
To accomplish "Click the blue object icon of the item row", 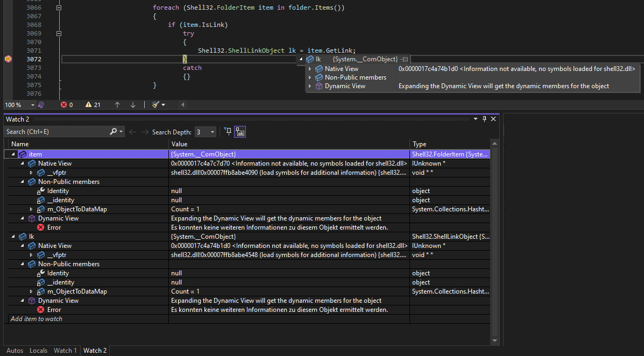I will pyautogui.click(x=23, y=154).
